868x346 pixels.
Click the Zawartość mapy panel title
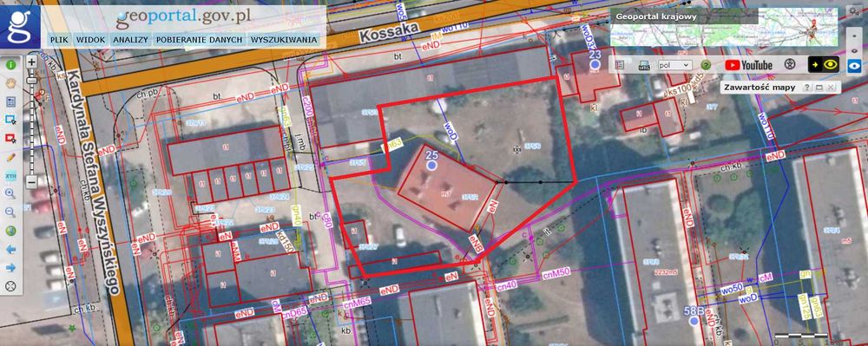tap(760, 88)
